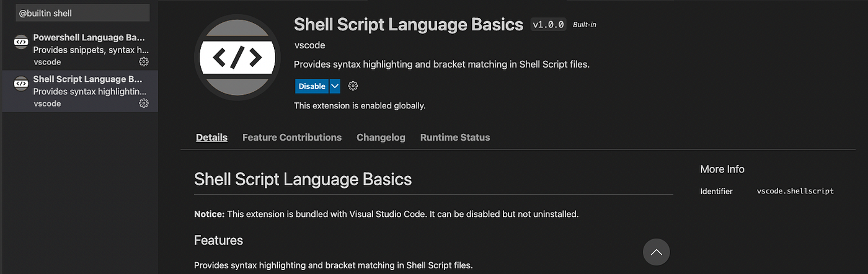Disable the Shell Script extension
Screen dimensions: 868x274
point(312,86)
